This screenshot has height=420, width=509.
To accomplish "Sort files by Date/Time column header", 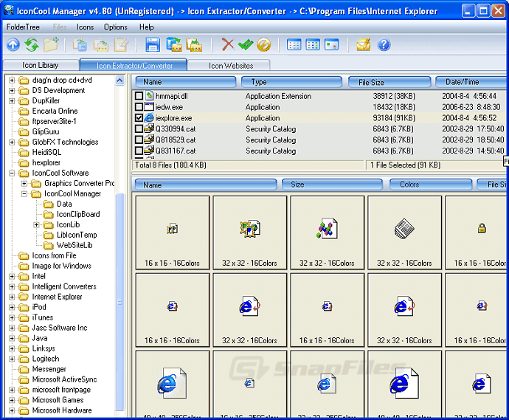I will pyautogui.click(x=471, y=82).
